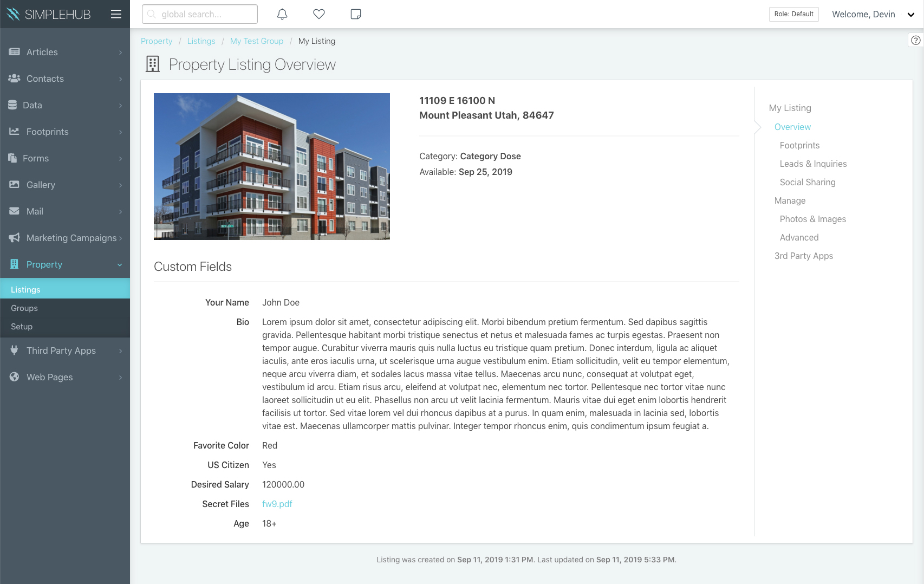Expand the Marketing Campaigns chevron
This screenshot has height=584, width=924.
[120, 238]
